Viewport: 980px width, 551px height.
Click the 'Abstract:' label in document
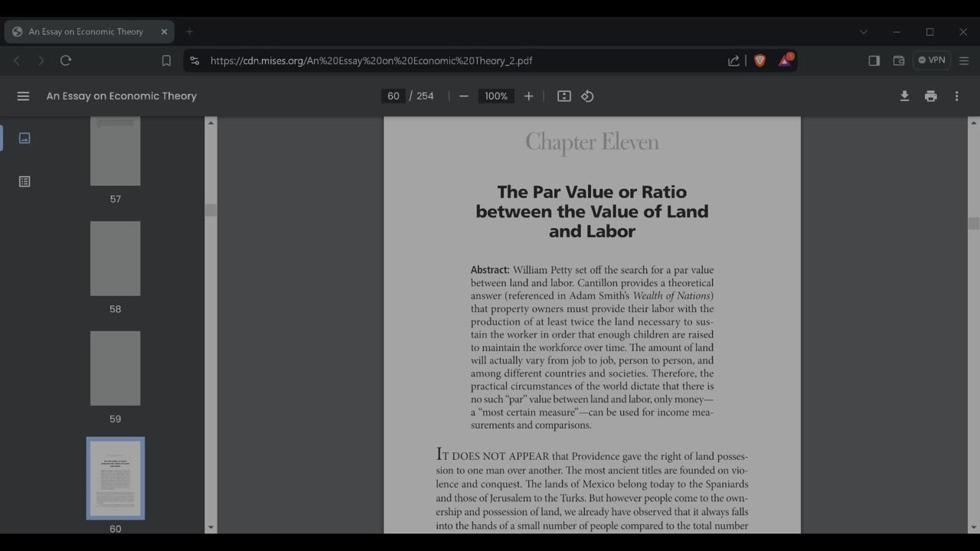tap(490, 270)
